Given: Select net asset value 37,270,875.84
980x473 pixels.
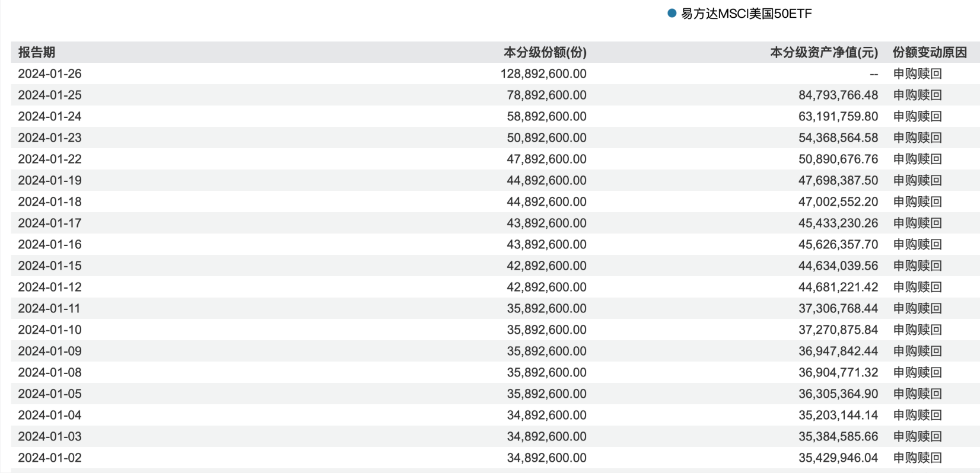Looking at the screenshot, I should [838, 330].
